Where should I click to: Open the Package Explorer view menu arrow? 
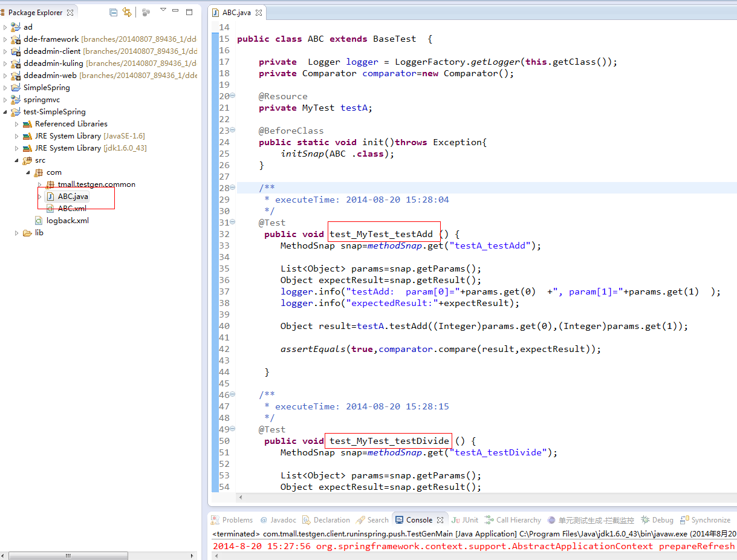click(x=163, y=10)
